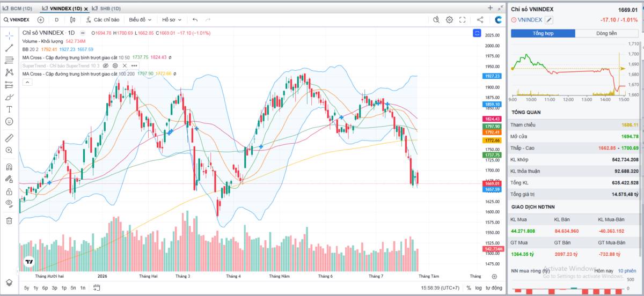This screenshot has width=644, height=296.
Task: Toggle tự động auto scale
Action: point(494,288)
